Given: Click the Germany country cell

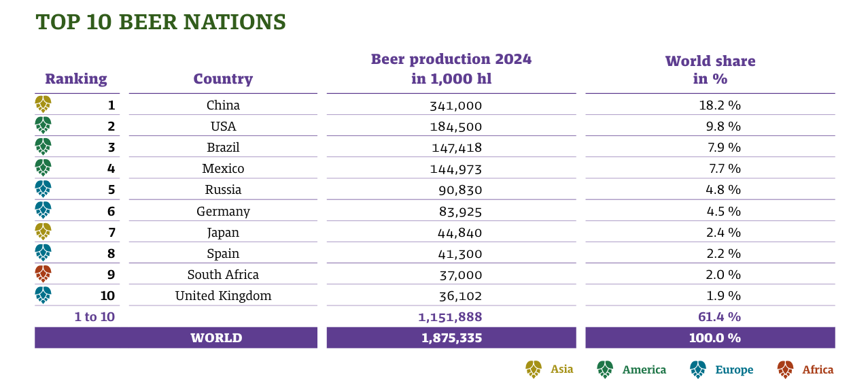Looking at the screenshot, I should [223, 211].
